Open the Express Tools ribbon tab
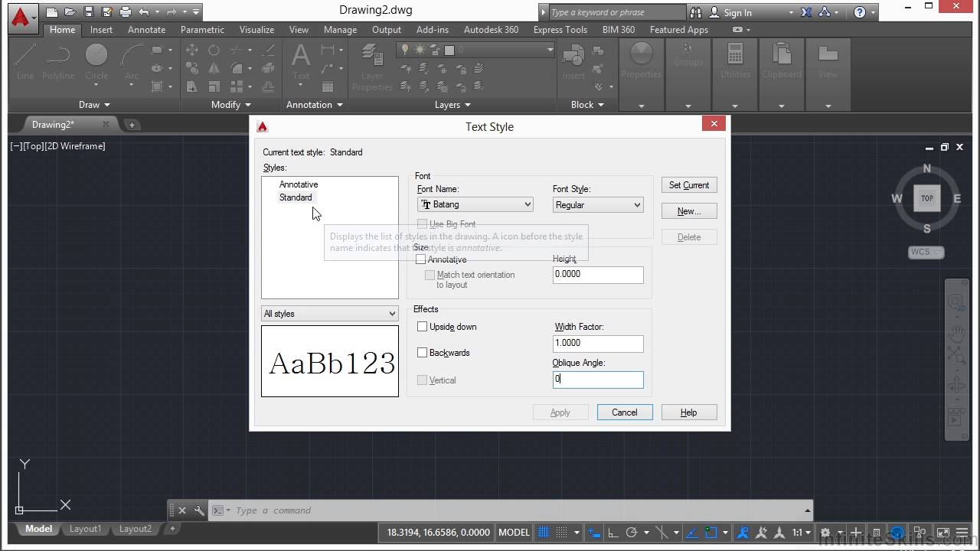This screenshot has height=551, width=980. pyautogui.click(x=560, y=30)
